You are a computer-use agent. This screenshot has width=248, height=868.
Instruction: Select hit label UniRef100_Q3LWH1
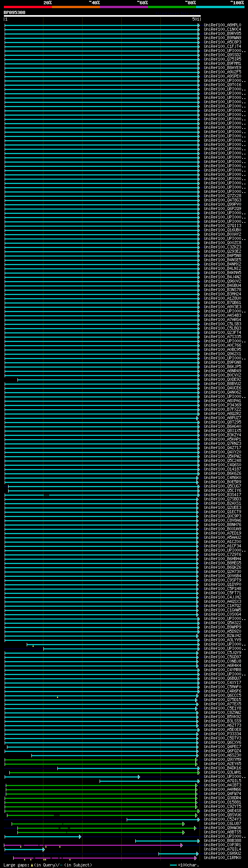[222, 772]
